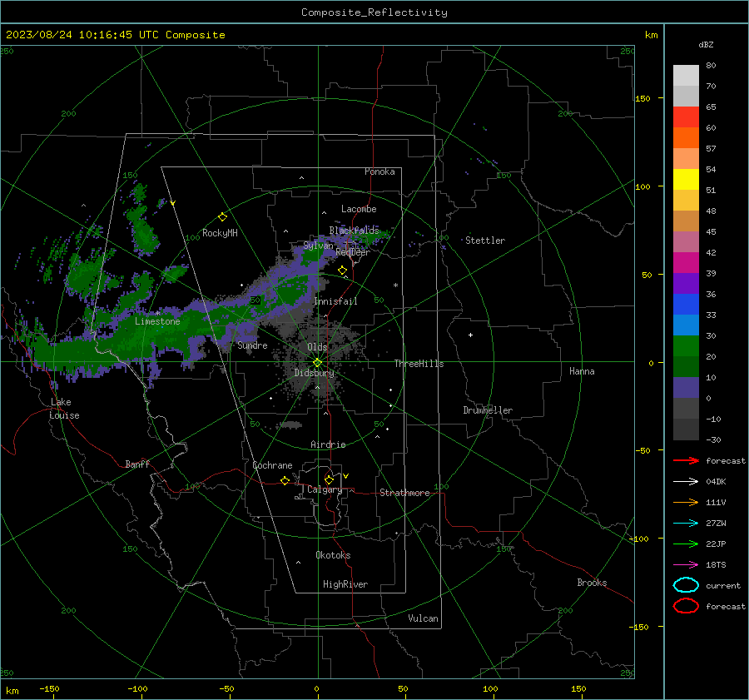Click the 80 dBZ color swatch

click(x=686, y=75)
